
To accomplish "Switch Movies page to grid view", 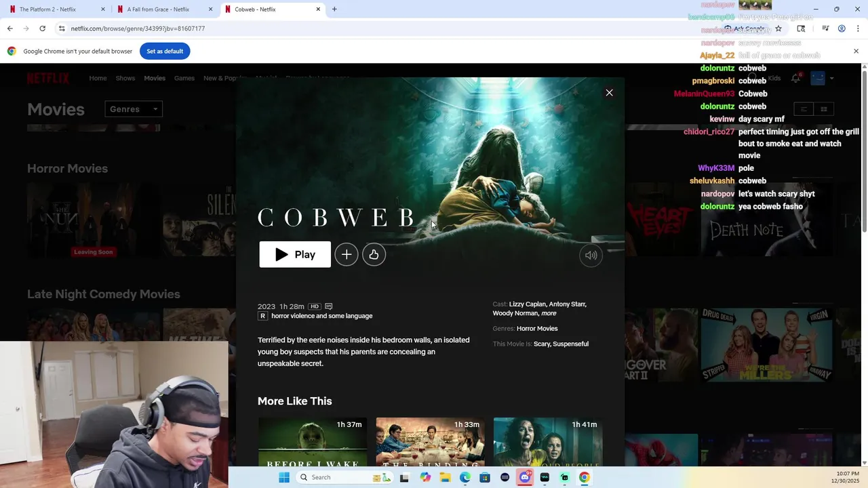I will [824, 109].
